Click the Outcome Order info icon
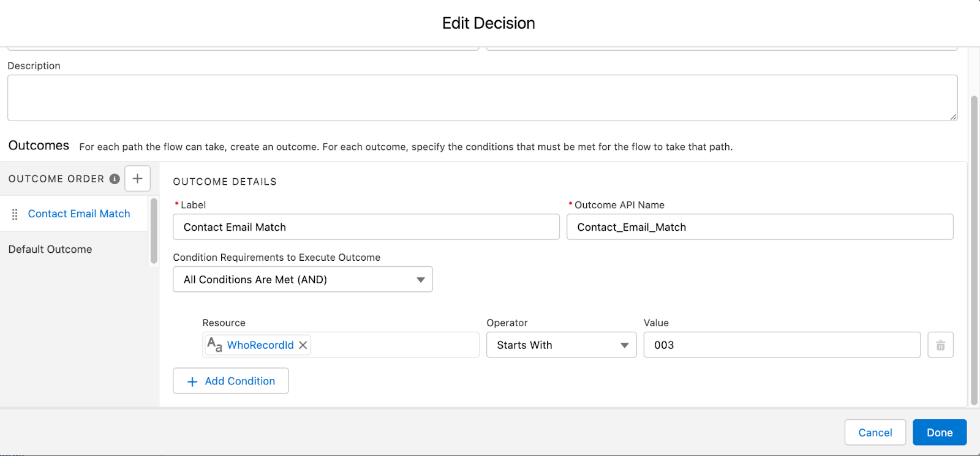Viewport: 980px width, 456px height. tap(115, 179)
